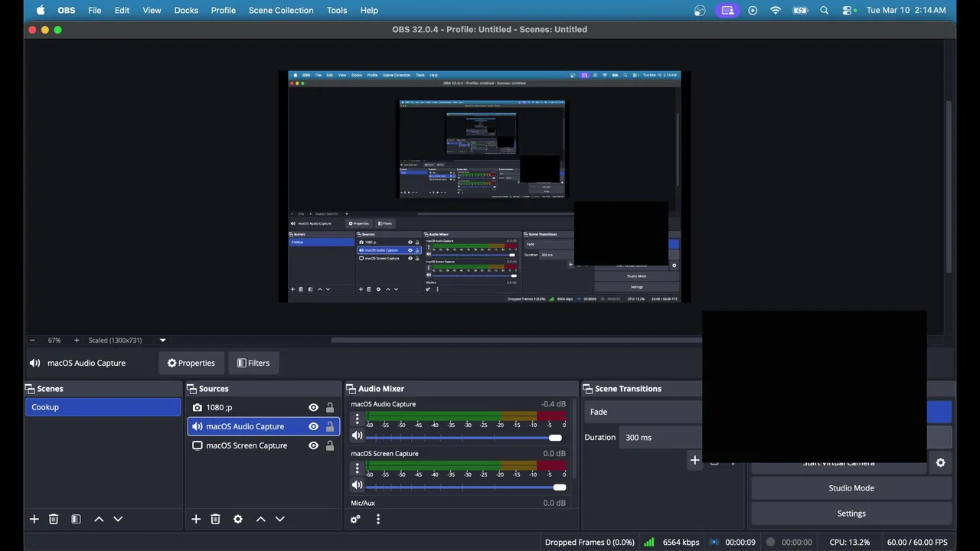Select the macOS Screen Capture source row
The image size is (980, 551).
click(263, 445)
